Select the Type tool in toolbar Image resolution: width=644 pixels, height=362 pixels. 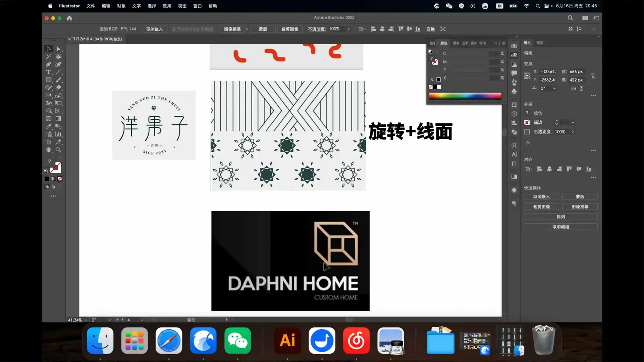48,72
